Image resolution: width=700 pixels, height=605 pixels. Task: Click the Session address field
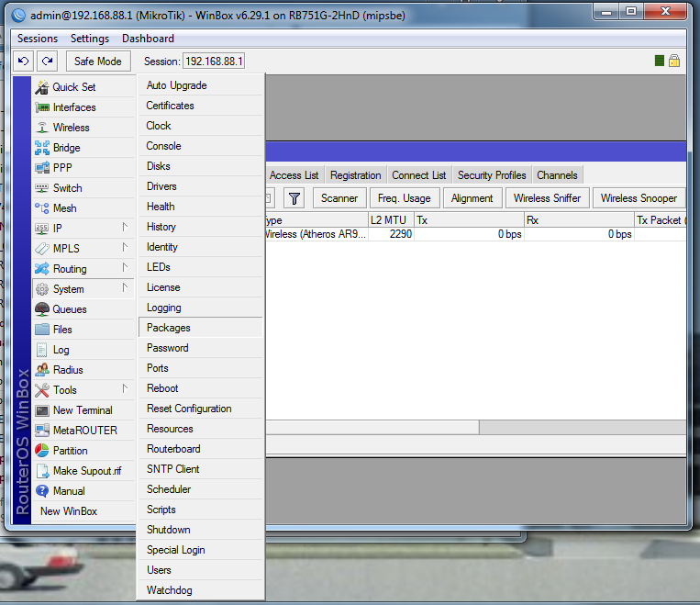click(214, 62)
